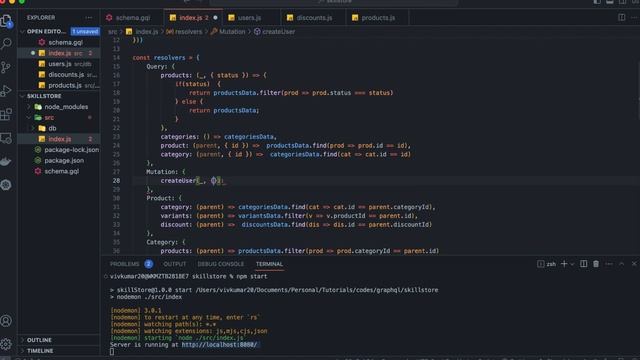Open the Manage gear icon
Viewport: 640px width, 360px height.
[6, 344]
